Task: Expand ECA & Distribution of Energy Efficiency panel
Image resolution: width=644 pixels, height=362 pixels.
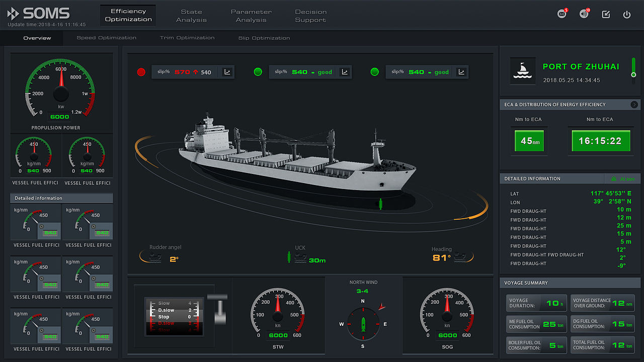Action: click(634, 105)
